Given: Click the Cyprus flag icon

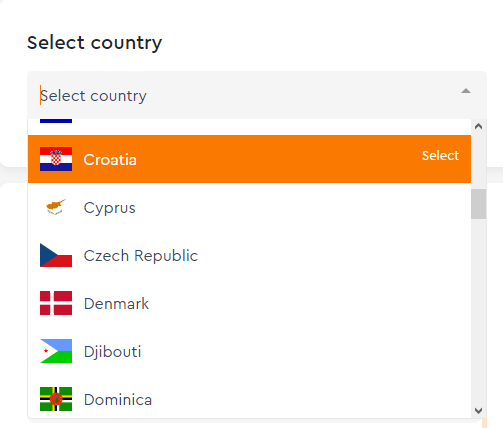Looking at the screenshot, I should pos(56,207).
